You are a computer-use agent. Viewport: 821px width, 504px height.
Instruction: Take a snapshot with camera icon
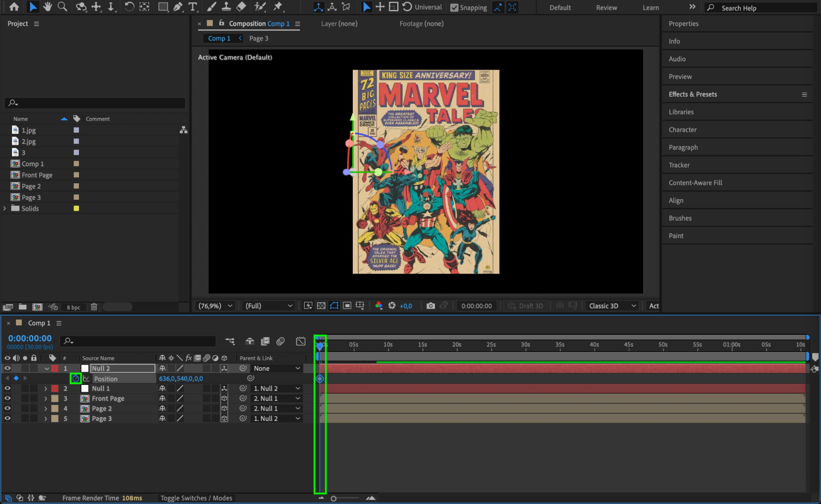click(x=430, y=306)
